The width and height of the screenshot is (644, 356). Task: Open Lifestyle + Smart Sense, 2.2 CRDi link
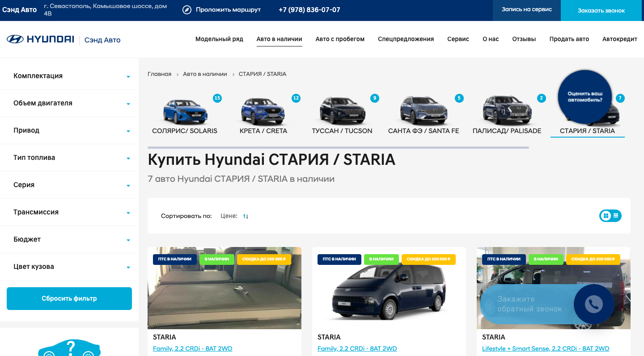click(546, 348)
